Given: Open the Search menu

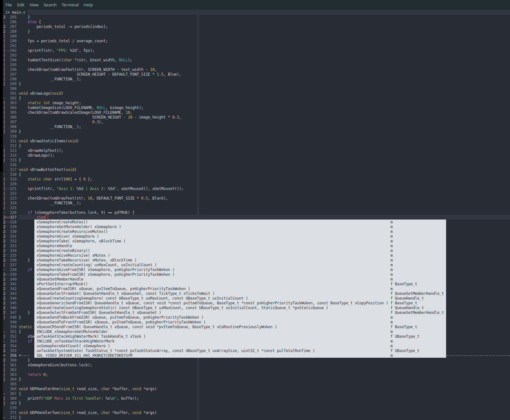Looking at the screenshot, I should coord(50,5).
